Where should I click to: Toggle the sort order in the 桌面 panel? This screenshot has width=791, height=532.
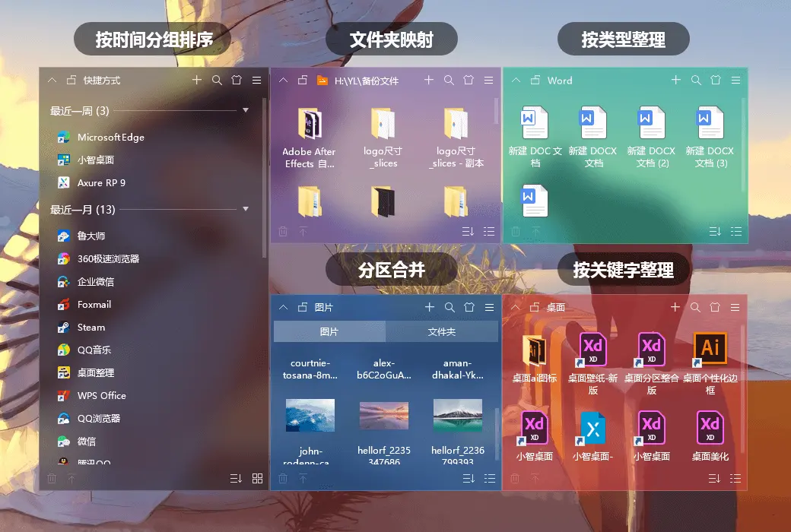point(714,480)
